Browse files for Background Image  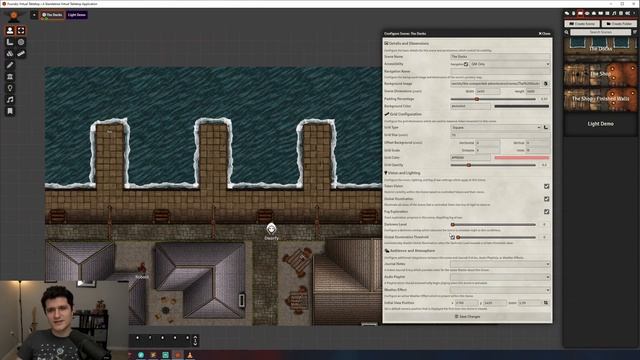546,84
